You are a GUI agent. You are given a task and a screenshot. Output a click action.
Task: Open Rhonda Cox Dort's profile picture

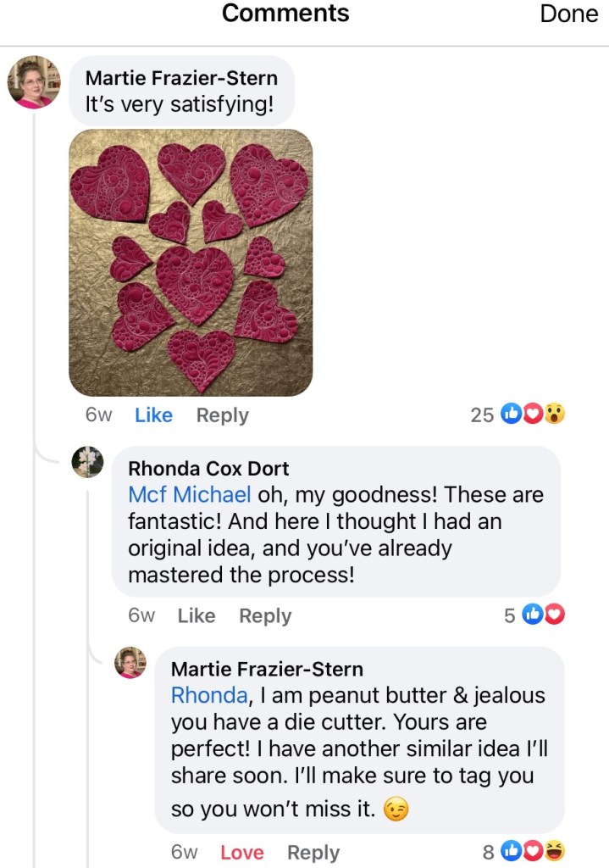tap(88, 462)
